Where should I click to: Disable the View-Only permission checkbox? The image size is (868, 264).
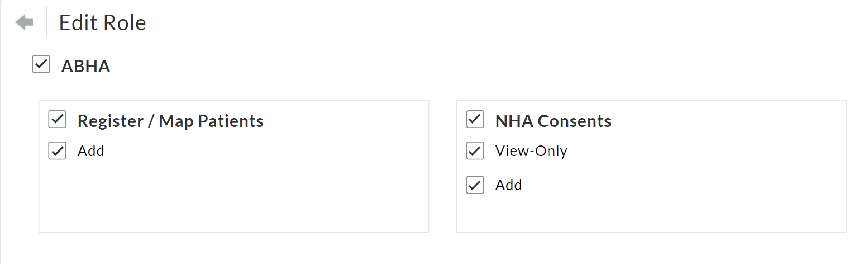coord(475,151)
